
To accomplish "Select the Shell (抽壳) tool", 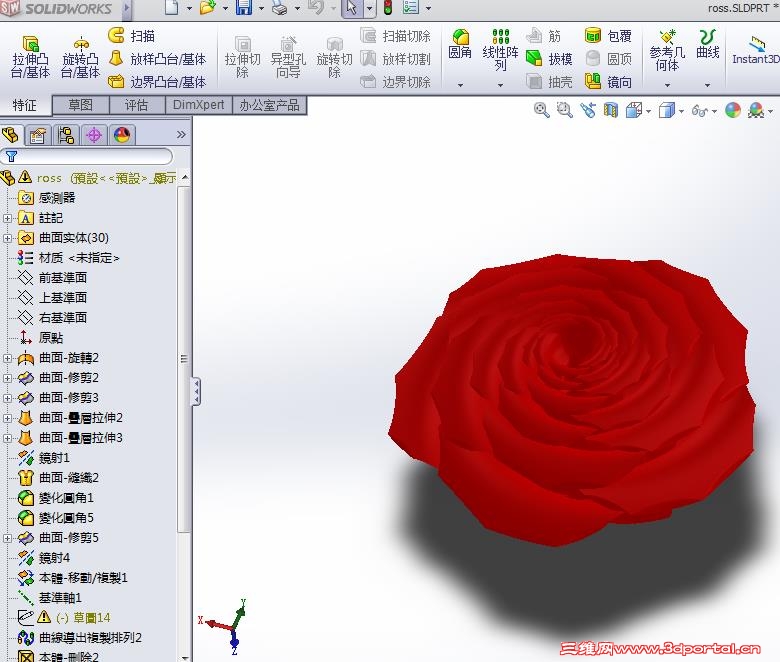I will pos(549,82).
